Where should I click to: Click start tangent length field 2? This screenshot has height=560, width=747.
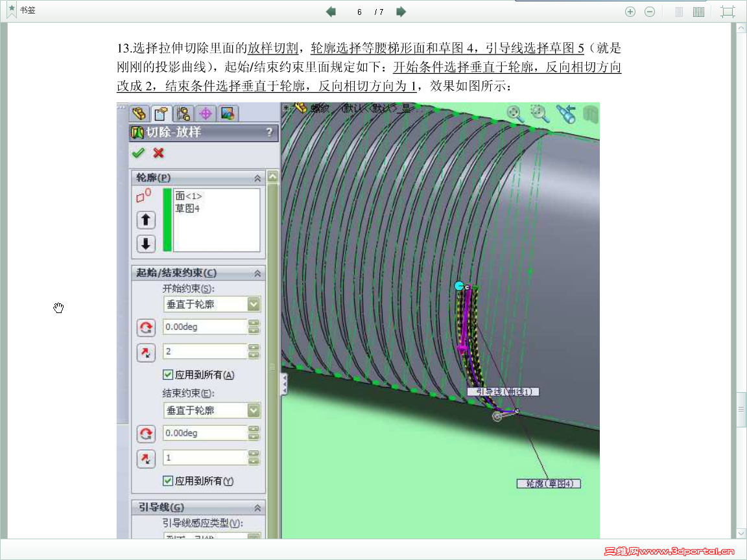tap(205, 351)
